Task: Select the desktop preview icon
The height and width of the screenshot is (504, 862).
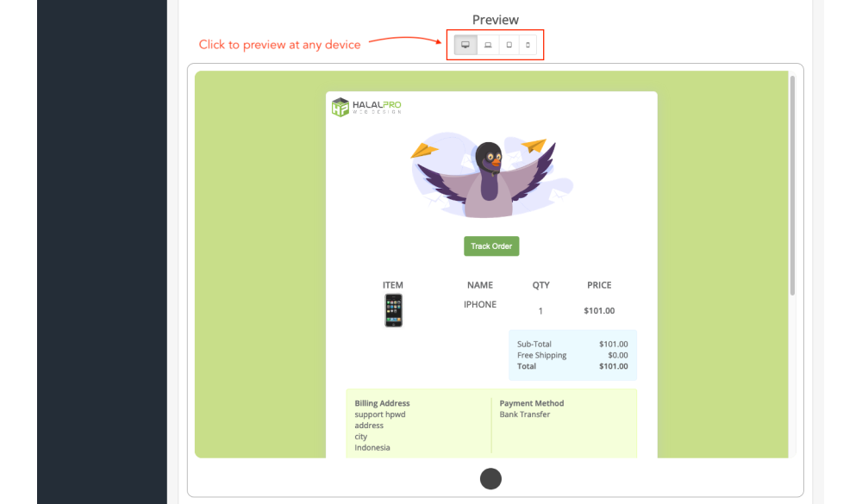Action: coord(465,45)
